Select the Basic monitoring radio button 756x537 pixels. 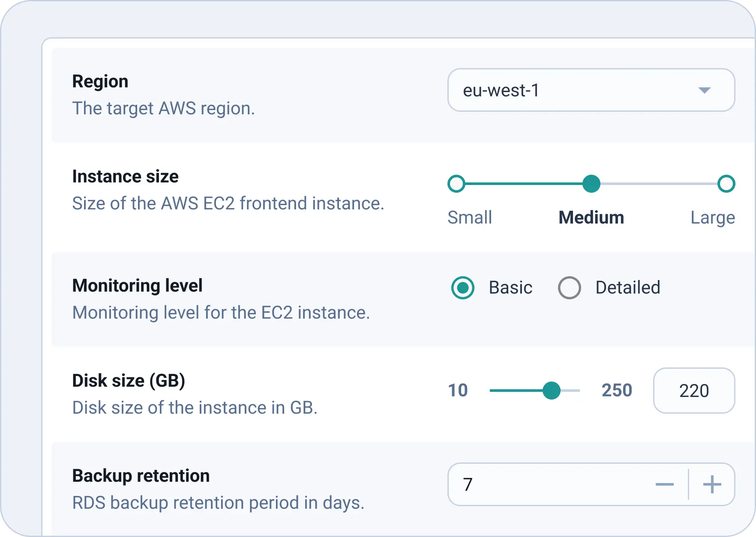click(463, 288)
